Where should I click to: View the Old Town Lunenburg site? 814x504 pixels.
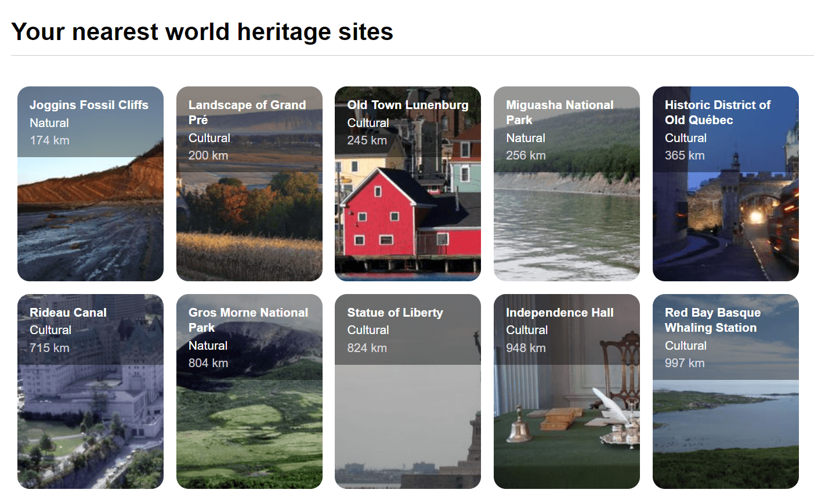[x=407, y=183]
